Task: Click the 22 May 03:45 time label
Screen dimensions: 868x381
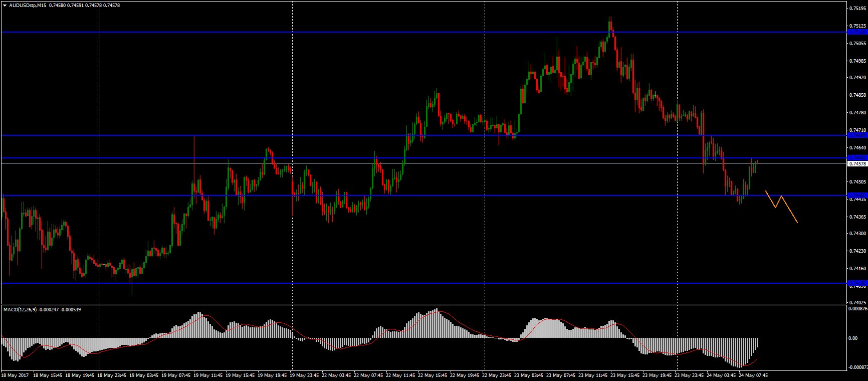Action: click(x=337, y=375)
